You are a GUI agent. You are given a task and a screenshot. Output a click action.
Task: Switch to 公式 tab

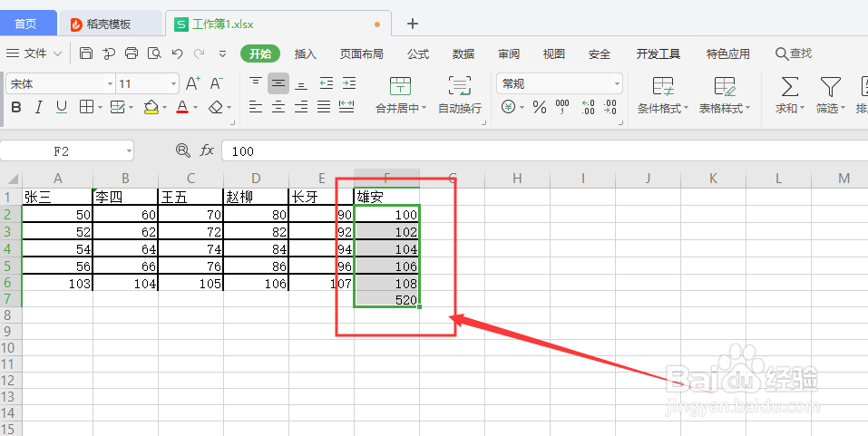tap(418, 53)
